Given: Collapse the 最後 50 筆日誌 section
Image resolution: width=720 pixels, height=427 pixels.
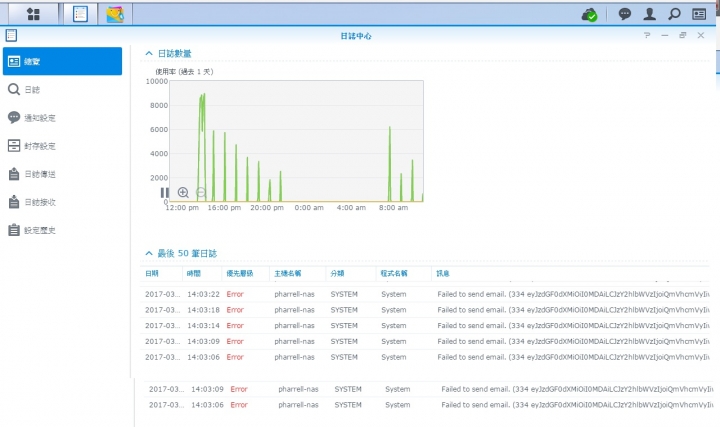Looking at the screenshot, I should pos(149,253).
